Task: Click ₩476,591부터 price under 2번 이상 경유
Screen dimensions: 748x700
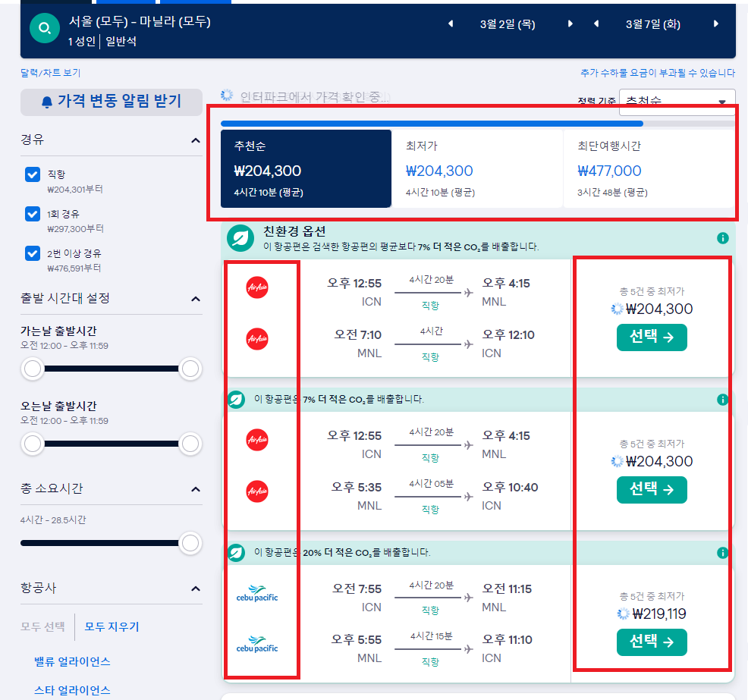Action: (x=74, y=268)
